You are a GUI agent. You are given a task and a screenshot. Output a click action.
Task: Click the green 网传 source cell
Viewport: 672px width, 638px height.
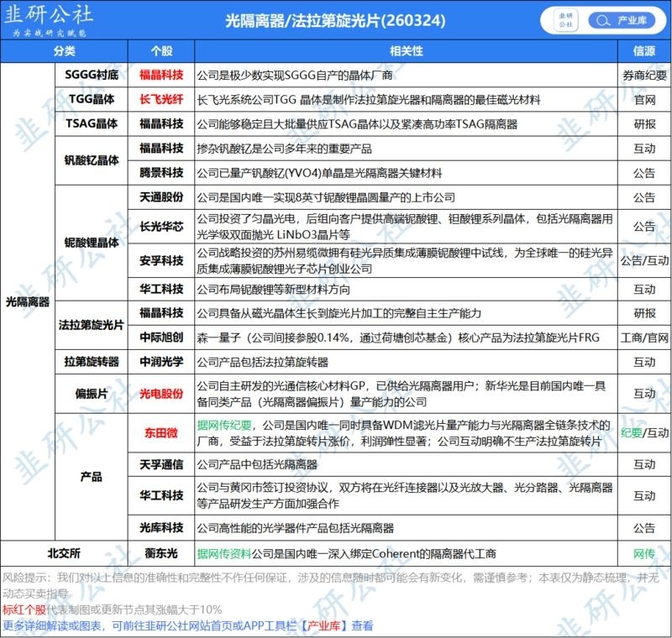point(644,554)
